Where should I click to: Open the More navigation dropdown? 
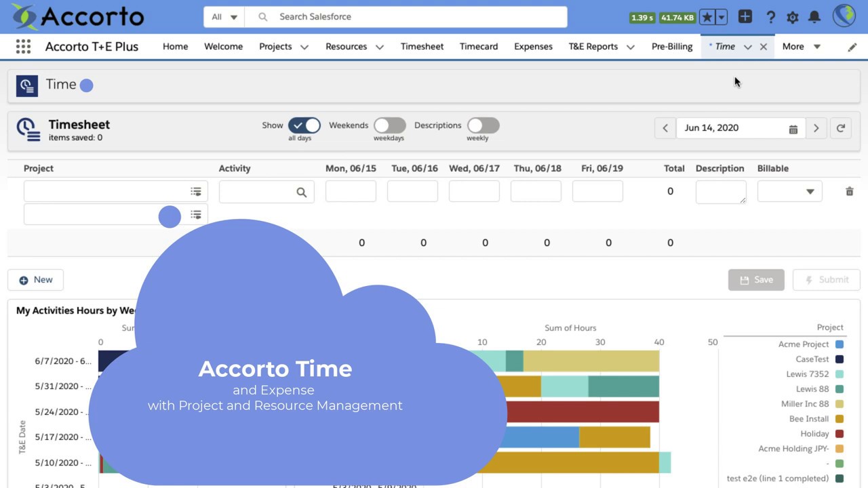(x=802, y=47)
